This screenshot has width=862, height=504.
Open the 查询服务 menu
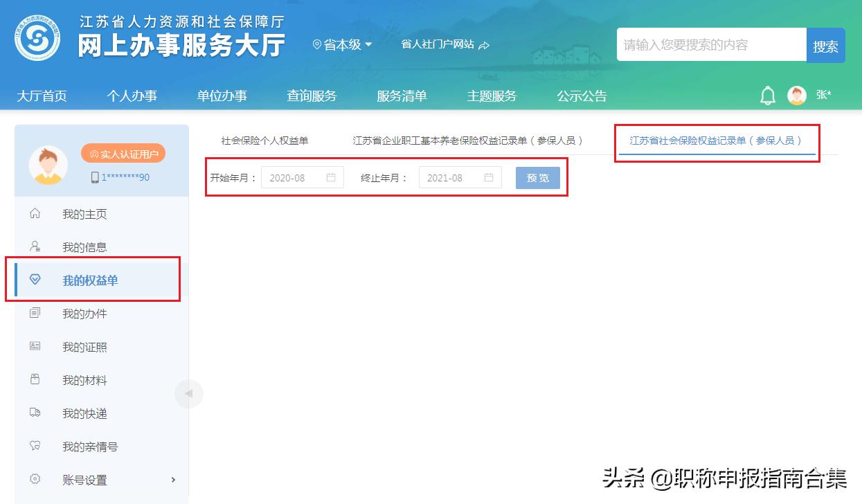pyautogui.click(x=311, y=96)
